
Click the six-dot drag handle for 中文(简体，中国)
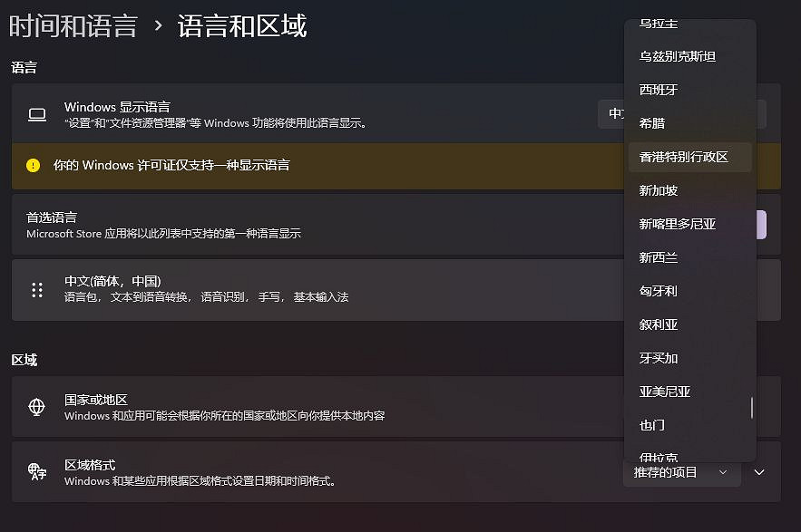[x=37, y=290]
